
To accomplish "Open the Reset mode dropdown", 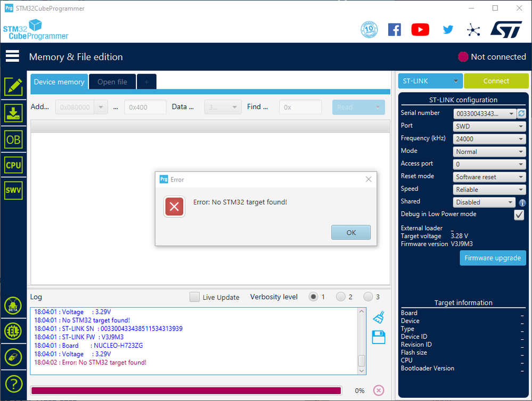I will point(489,177).
